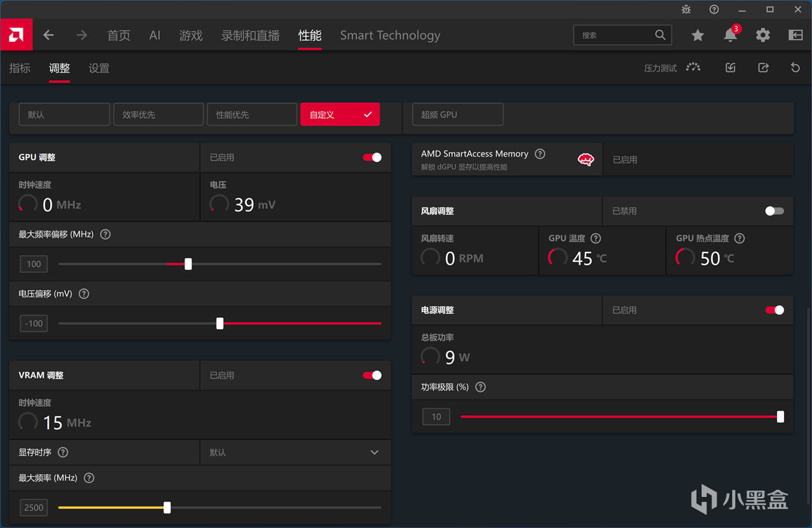Image resolution: width=812 pixels, height=528 pixels.
Task: Click the 最大频率偏移 slider handle
Action: (188, 264)
